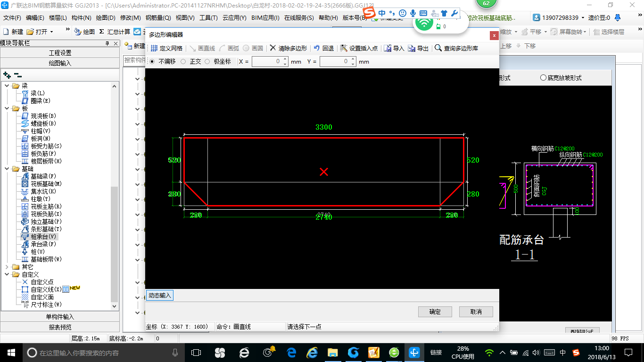Select 桩承台(V) in the tree

[43, 237]
